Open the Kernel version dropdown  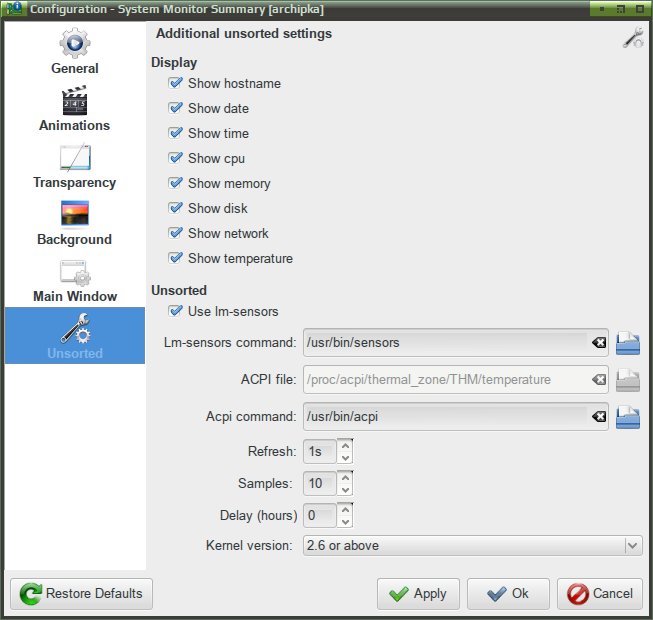(473, 545)
